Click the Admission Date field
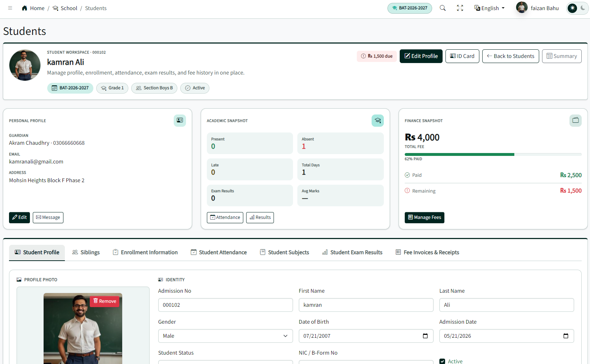This screenshot has height=364, width=590. 506,336
